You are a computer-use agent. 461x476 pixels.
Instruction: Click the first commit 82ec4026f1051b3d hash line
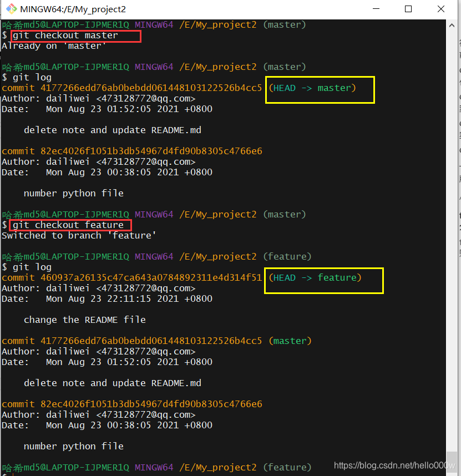tap(131, 151)
